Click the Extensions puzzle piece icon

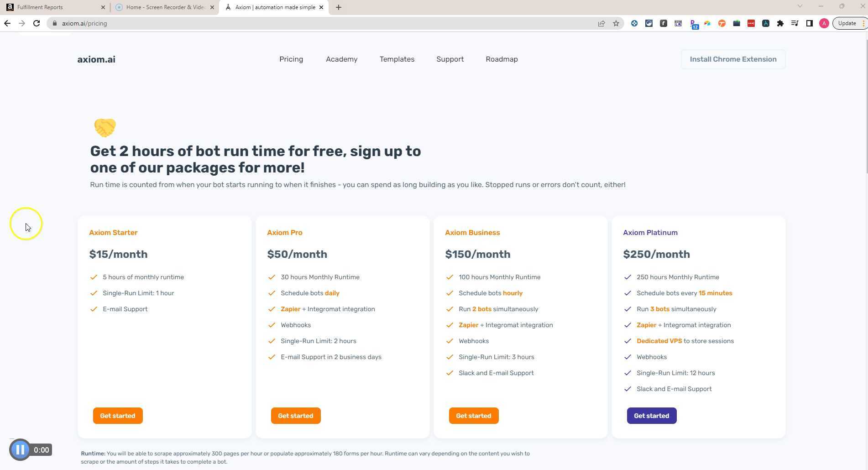(x=779, y=23)
